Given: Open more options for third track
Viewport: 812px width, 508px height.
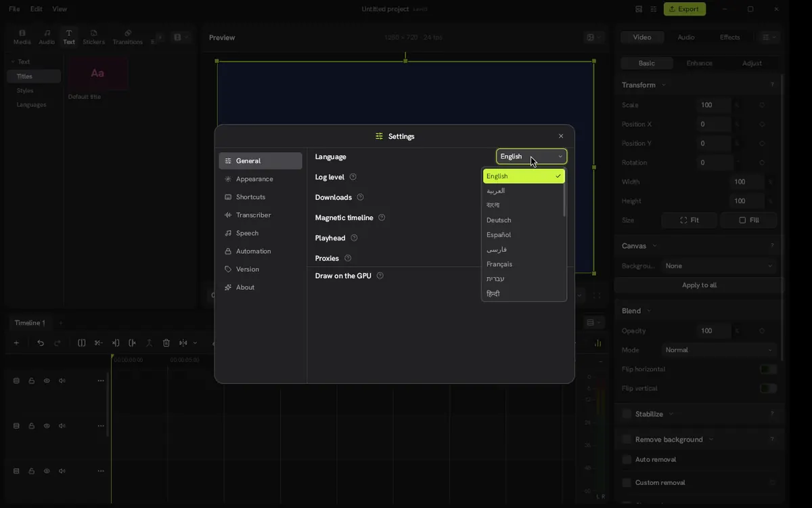Looking at the screenshot, I should point(101,471).
